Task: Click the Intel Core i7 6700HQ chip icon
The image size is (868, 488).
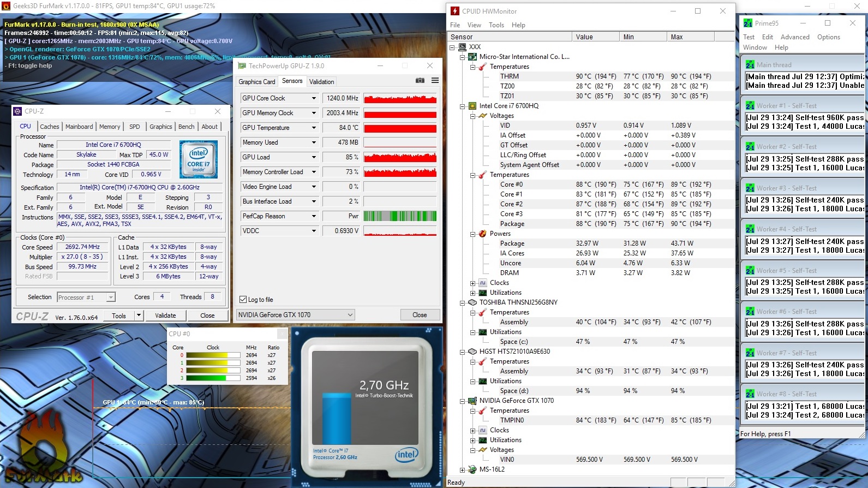Action: click(472, 106)
